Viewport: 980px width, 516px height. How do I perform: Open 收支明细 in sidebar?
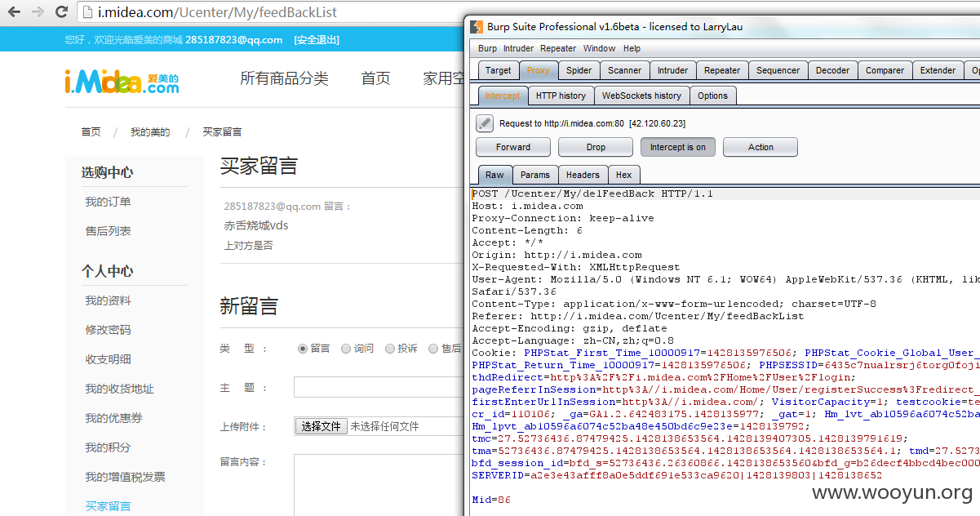[x=108, y=359]
